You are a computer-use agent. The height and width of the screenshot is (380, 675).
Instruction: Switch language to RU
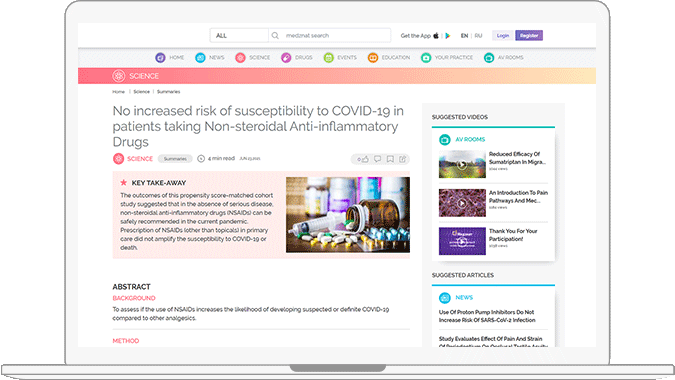(x=478, y=36)
